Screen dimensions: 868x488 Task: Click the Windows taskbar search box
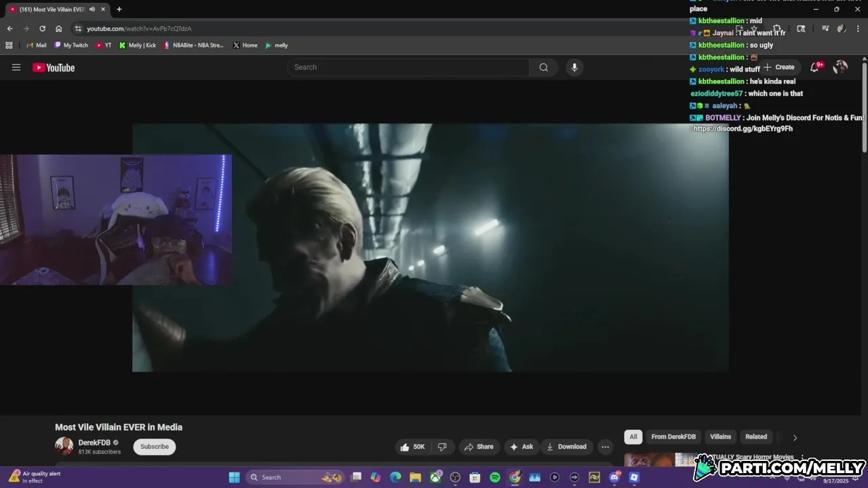[x=295, y=477]
